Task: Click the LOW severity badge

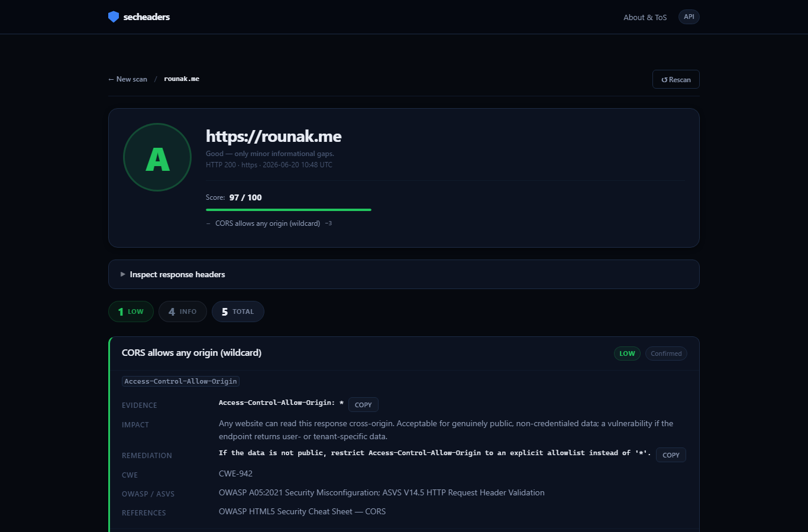Action: click(627, 353)
